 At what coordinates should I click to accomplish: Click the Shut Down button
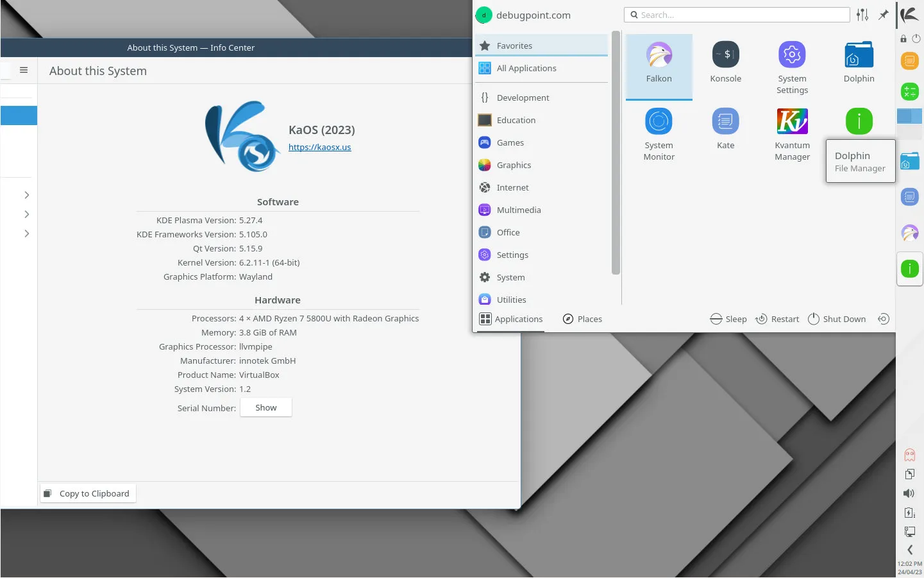point(837,319)
